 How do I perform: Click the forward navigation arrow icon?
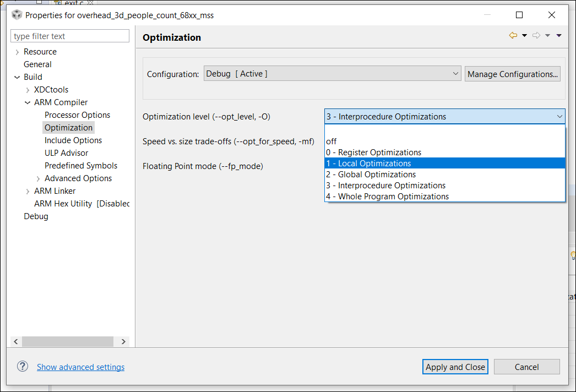536,36
